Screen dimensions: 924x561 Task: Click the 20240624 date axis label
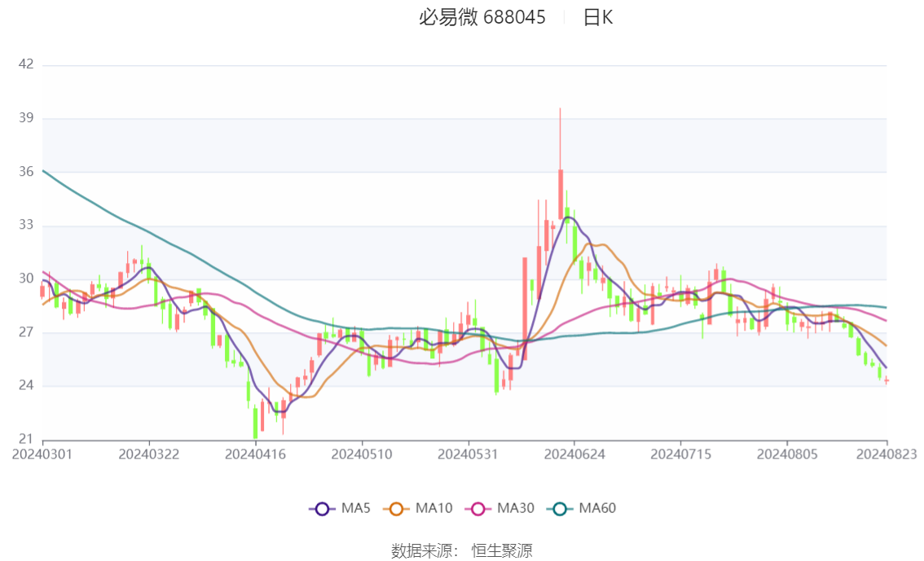574,454
